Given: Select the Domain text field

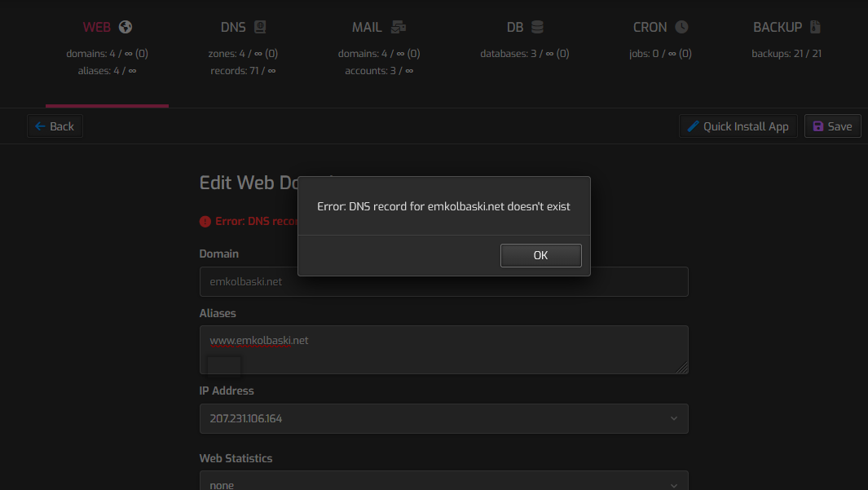Looking at the screenshot, I should [443, 281].
